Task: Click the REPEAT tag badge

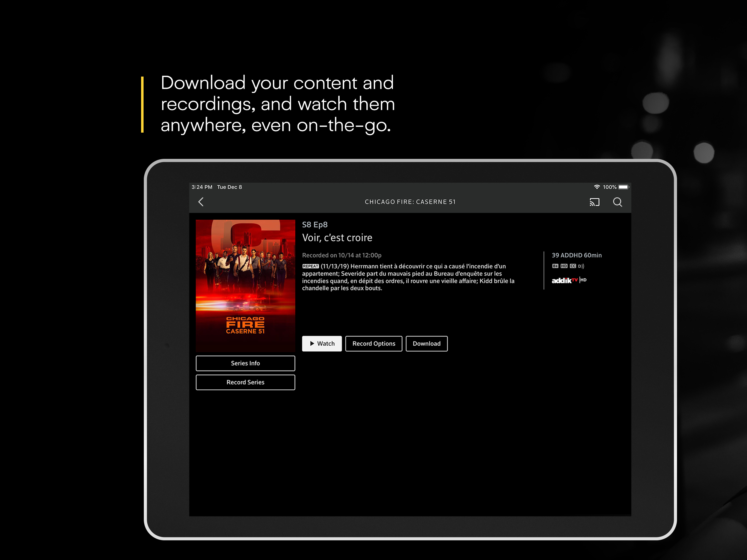Action: pos(310,266)
